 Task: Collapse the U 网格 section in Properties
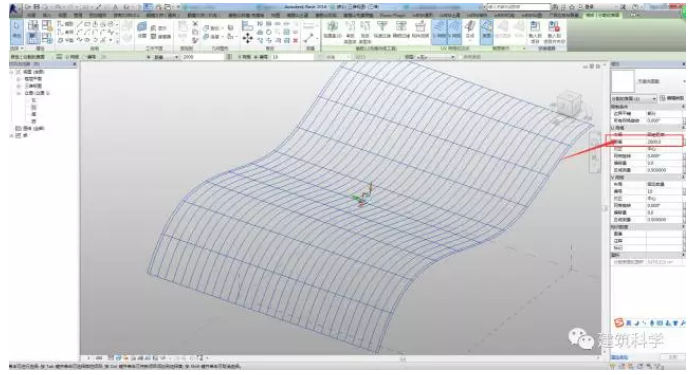683,127
